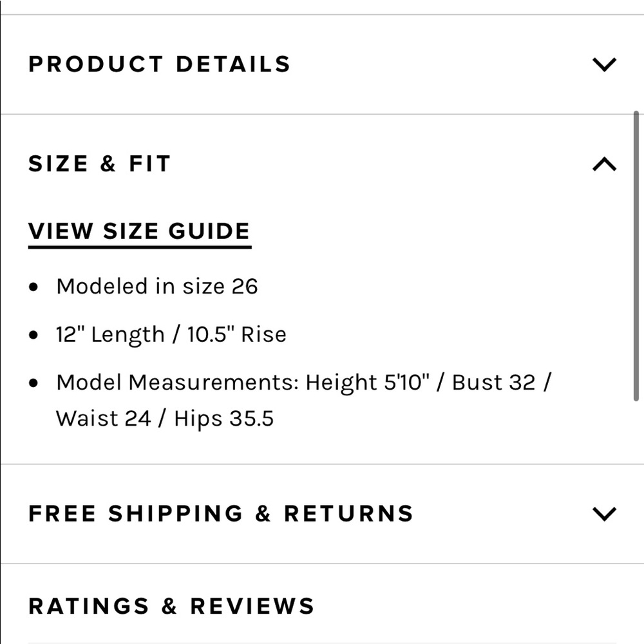Expand Free Shipping & Returns chevron
Screen dimensions: 644x644
tap(604, 514)
